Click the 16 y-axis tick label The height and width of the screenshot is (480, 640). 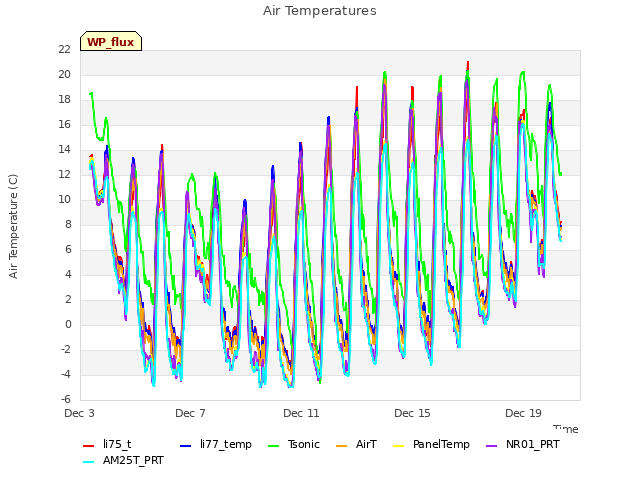[x=64, y=124]
